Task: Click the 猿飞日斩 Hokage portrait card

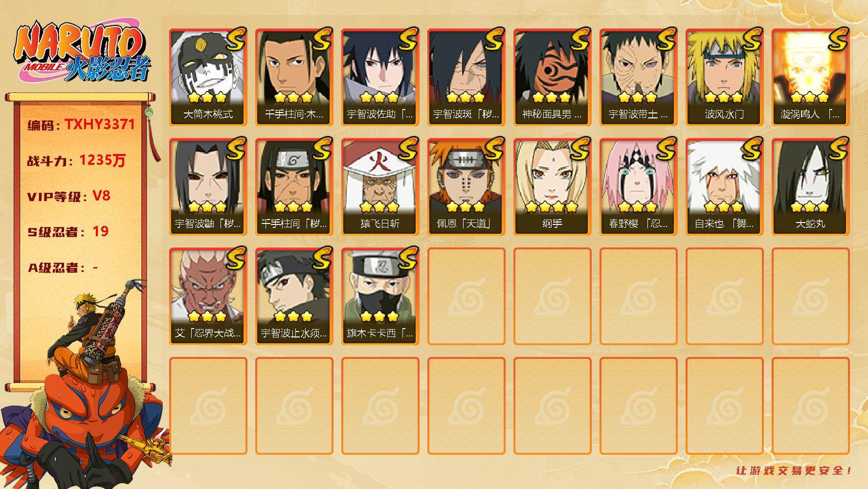Action: 380,187
